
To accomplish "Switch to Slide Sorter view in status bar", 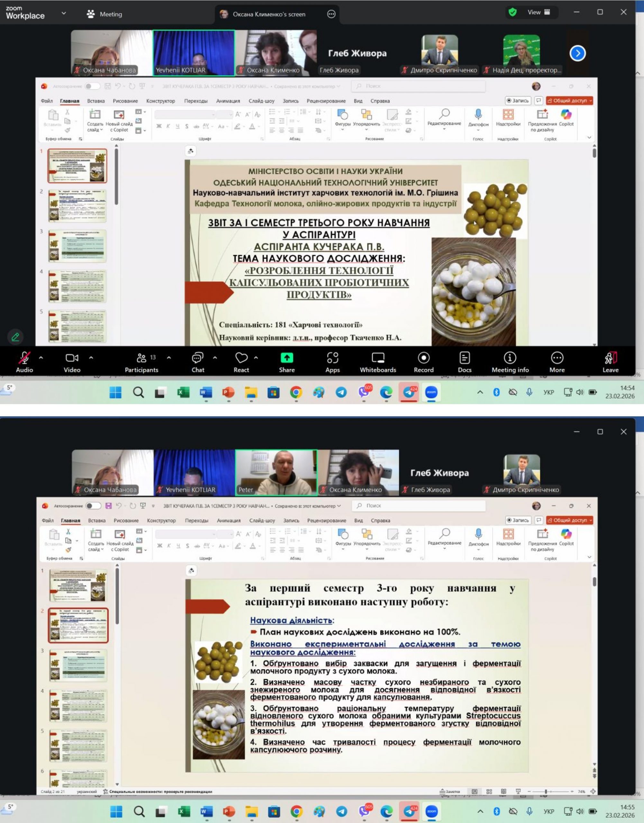I will [489, 791].
